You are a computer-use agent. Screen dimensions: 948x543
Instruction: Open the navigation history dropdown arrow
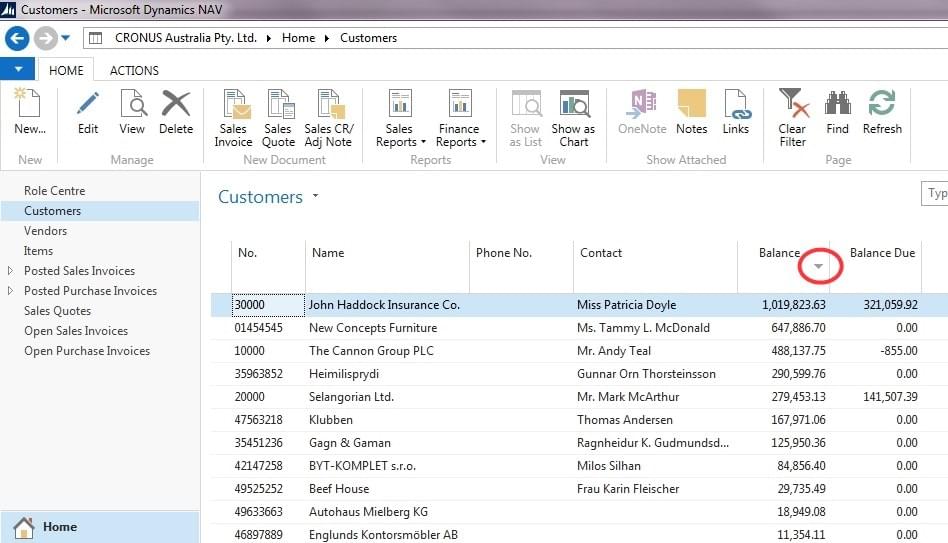pyautogui.click(x=65, y=38)
